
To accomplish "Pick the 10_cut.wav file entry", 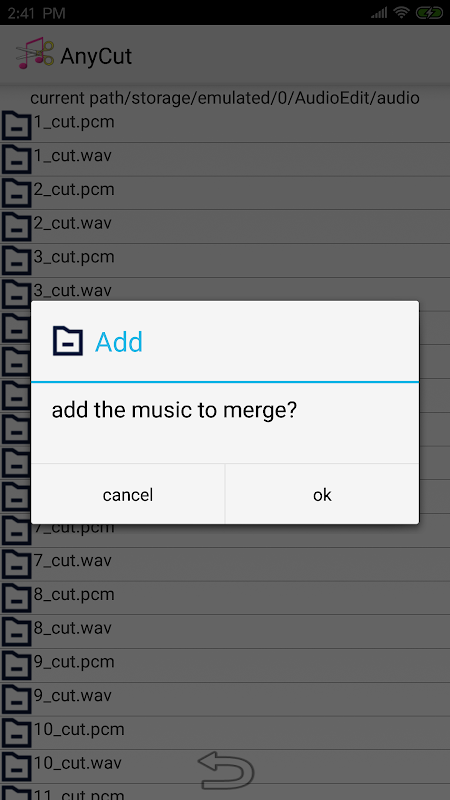I will point(225,765).
